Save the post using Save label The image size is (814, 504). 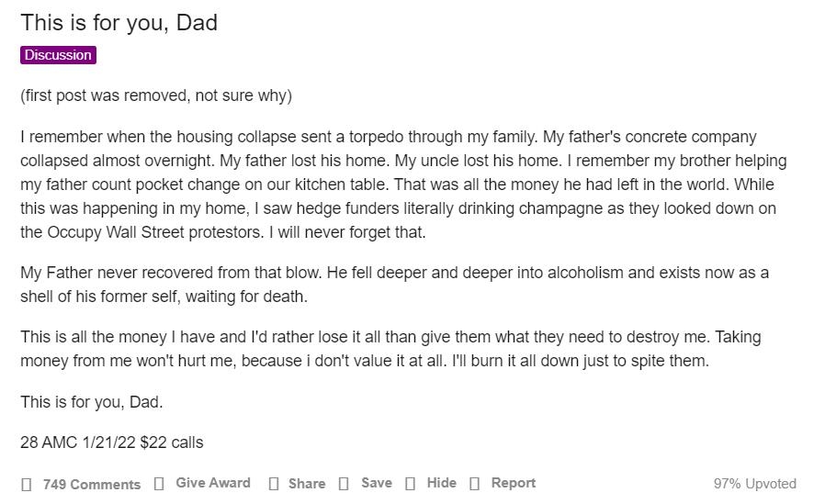[x=377, y=483]
